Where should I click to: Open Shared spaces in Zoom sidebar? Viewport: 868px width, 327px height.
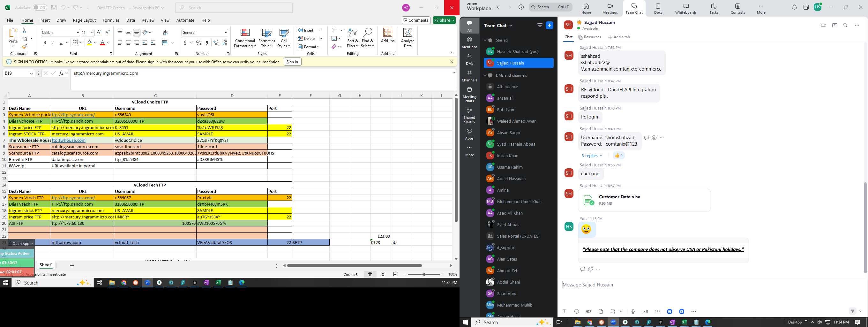click(469, 115)
